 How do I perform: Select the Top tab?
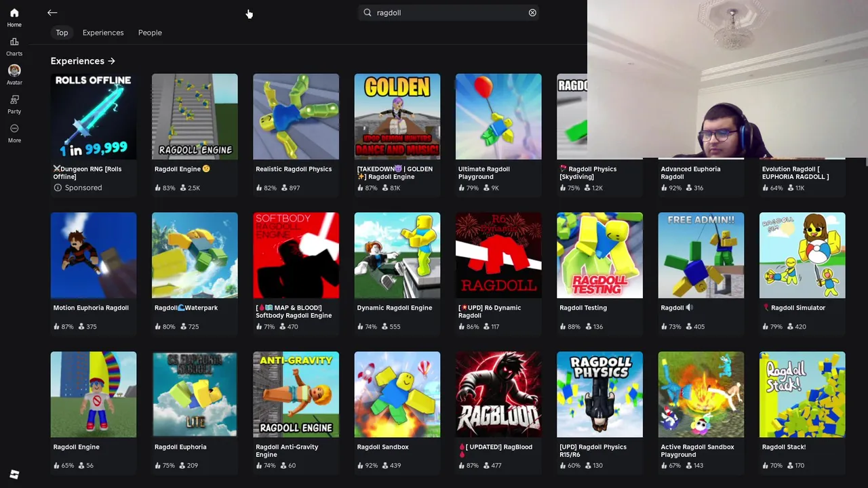click(x=62, y=33)
